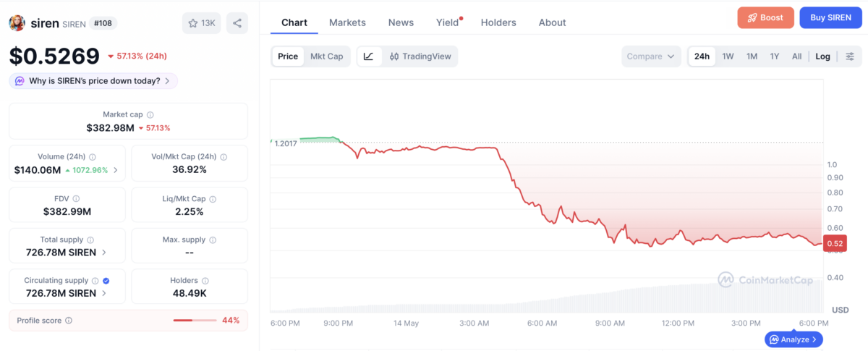Click the info icon beside Volume (24h)
Image resolution: width=868 pixels, height=351 pixels.
(93, 157)
